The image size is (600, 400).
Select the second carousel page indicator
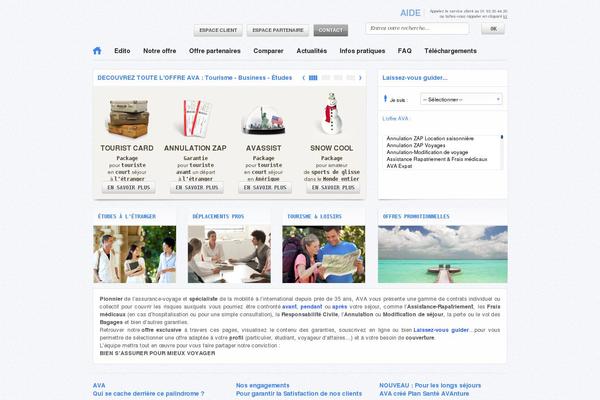[x=326, y=78]
